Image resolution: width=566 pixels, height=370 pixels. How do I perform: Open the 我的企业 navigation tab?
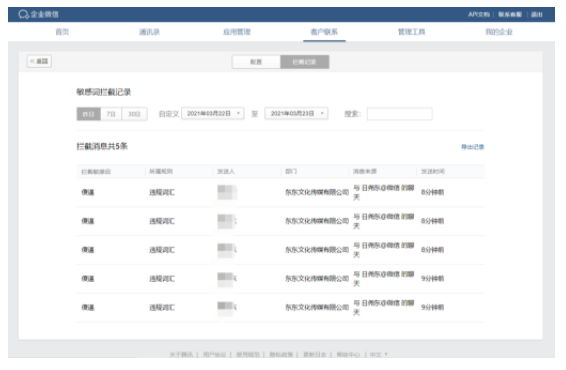click(x=499, y=32)
